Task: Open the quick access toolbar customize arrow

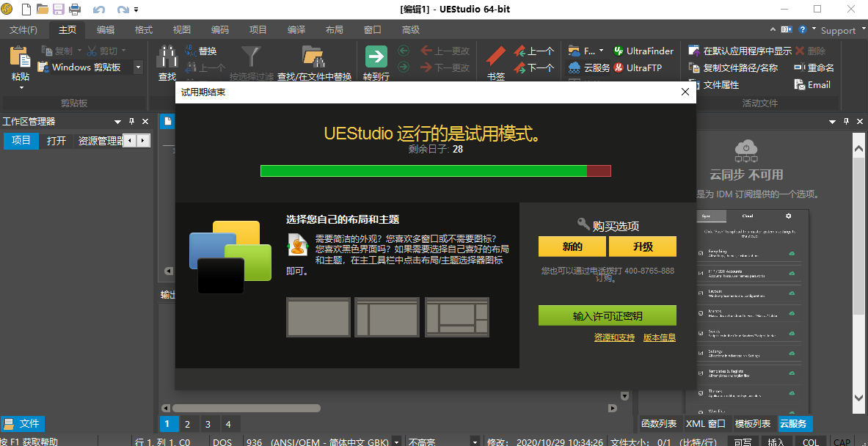Action: (x=136, y=10)
